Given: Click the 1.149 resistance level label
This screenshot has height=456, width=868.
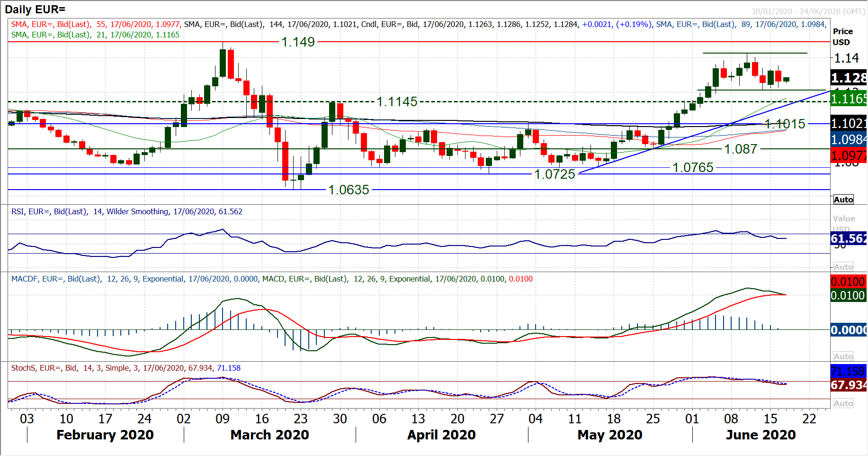Looking at the screenshot, I should tap(298, 42).
